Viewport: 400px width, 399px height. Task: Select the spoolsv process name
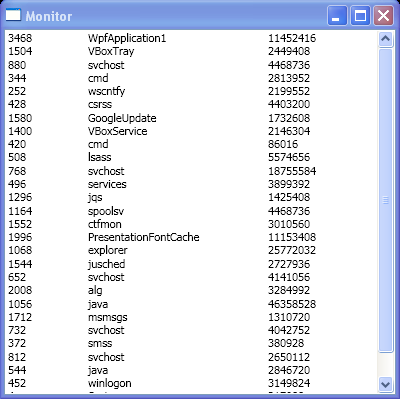click(106, 211)
